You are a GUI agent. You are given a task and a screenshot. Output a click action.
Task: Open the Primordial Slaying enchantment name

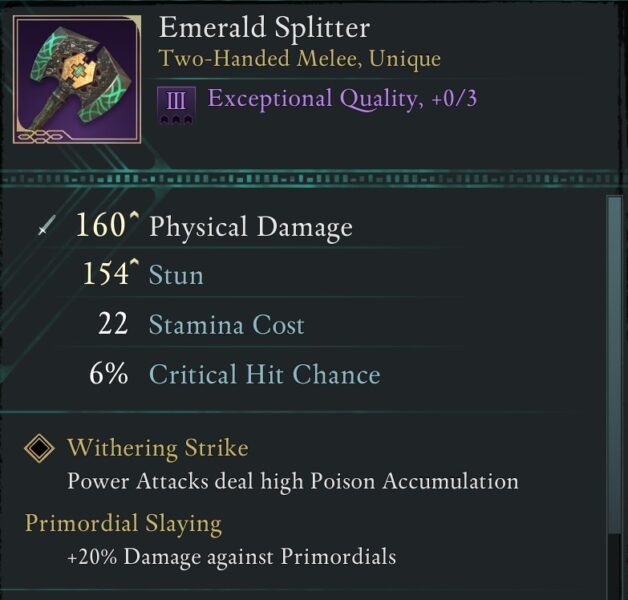pos(123,522)
